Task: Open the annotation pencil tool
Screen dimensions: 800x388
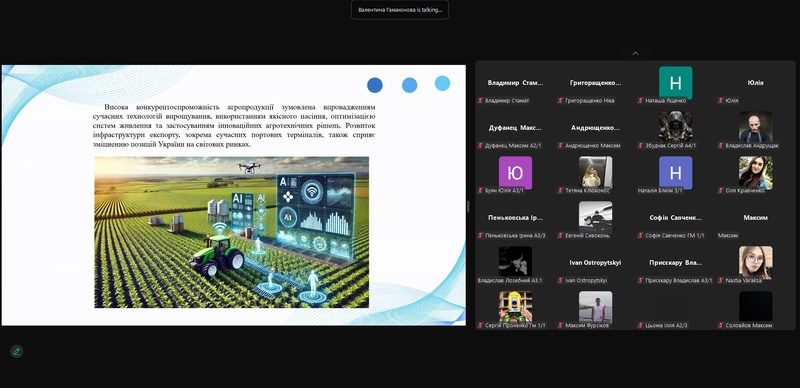Action: (16, 351)
